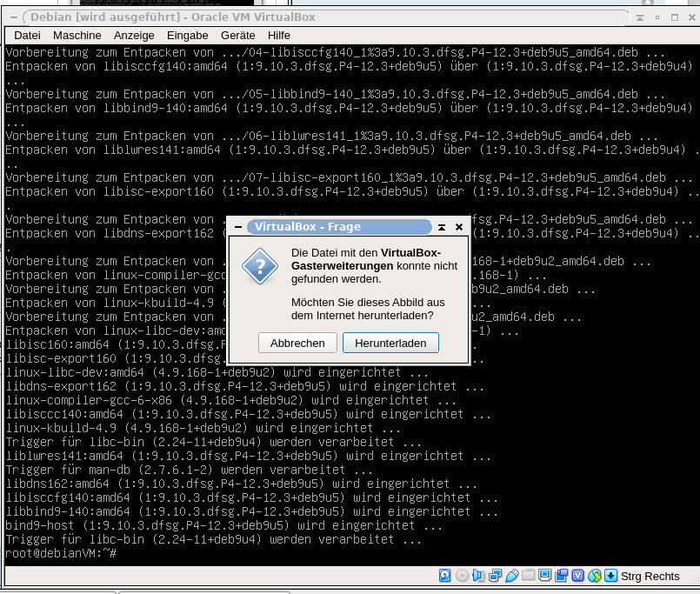Grab the window resize grip corner
Screen dimensions: 700x594
click(x=695, y=580)
